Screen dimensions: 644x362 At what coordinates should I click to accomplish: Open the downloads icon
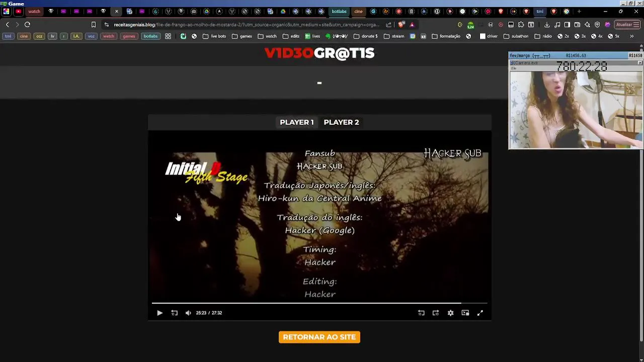[547, 25]
